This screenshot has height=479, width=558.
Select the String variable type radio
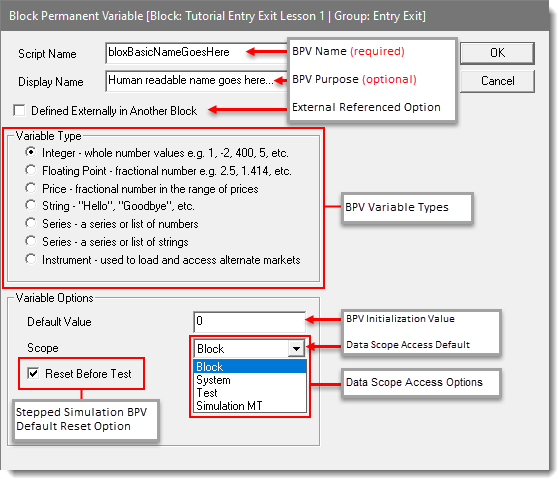click(x=31, y=205)
